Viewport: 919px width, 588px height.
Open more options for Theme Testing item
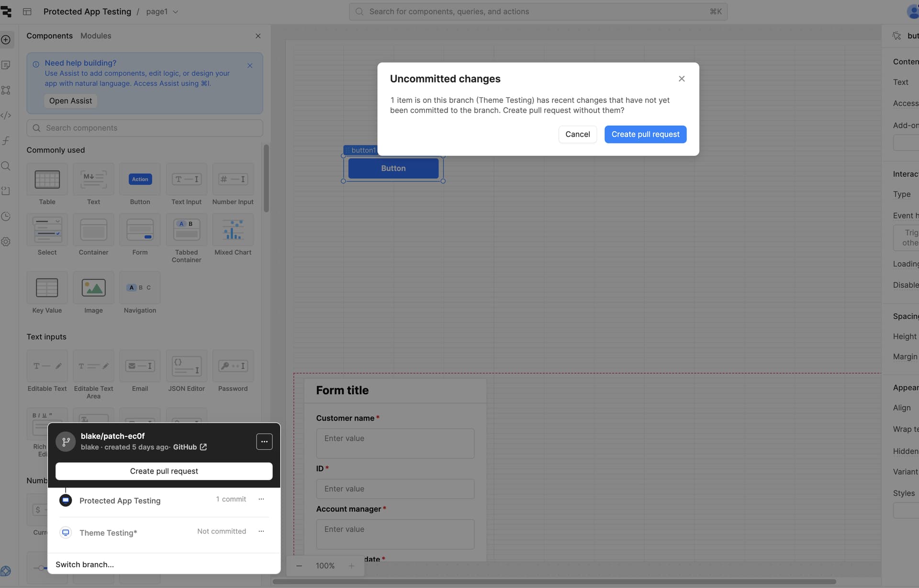pyautogui.click(x=261, y=531)
